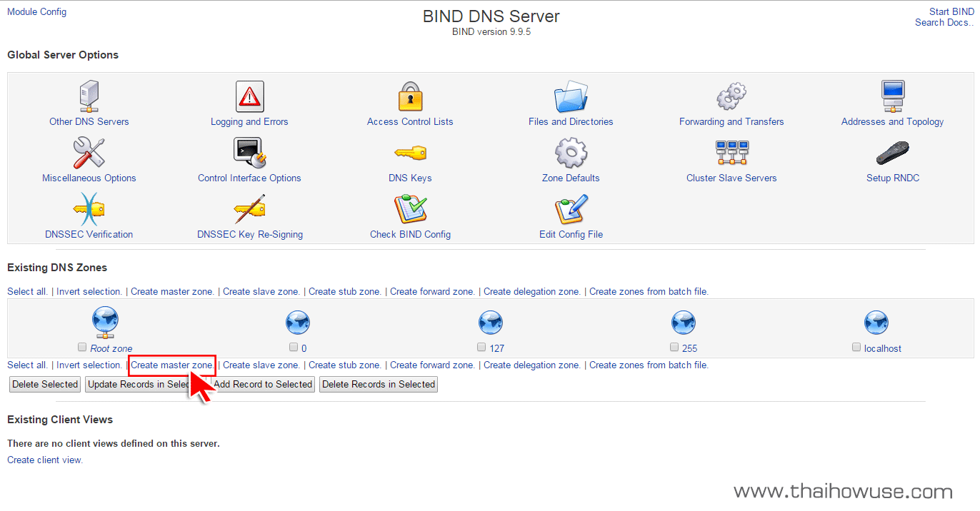The image size is (980, 511).
Task: Click the Check BIND Config clipboard icon
Action: (x=410, y=209)
